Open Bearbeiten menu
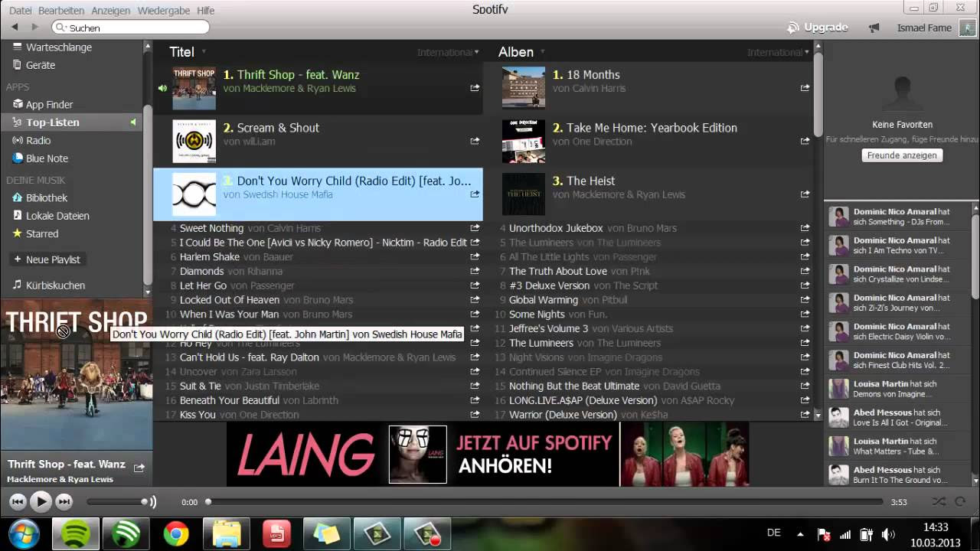 pos(61,11)
